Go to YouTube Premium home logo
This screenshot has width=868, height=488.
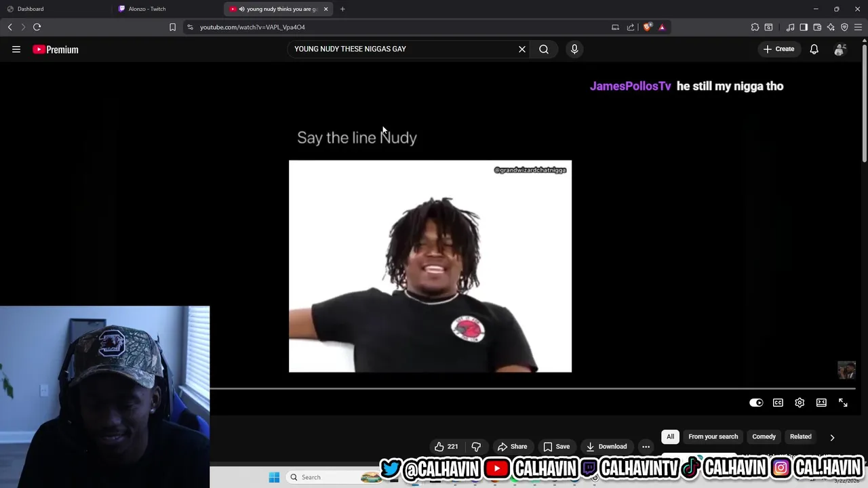tap(56, 49)
